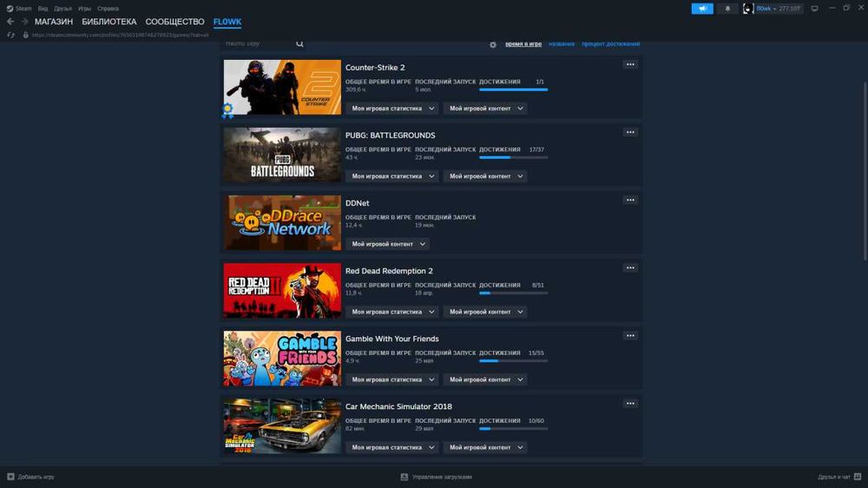Viewport: 868px width, 488px height.
Task: Expand Gamble With Your Friends statistics dropdown
Action: pos(392,379)
